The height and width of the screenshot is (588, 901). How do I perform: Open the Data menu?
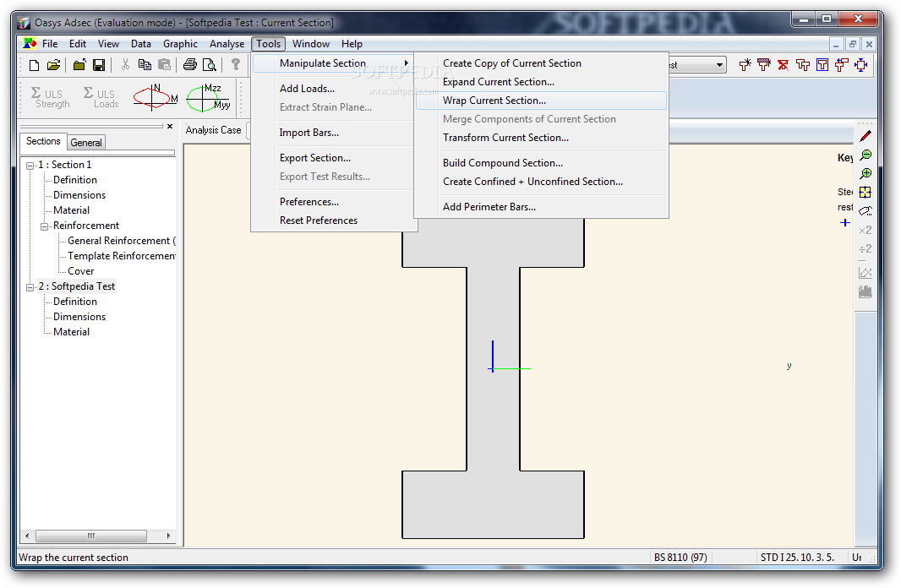pyautogui.click(x=141, y=44)
